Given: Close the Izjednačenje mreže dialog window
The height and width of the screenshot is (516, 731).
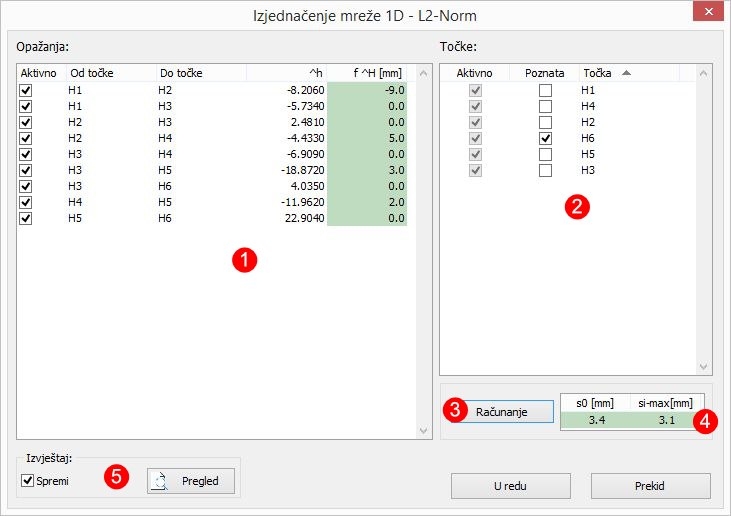Looking at the screenshot, I should [x=707, y=13].
